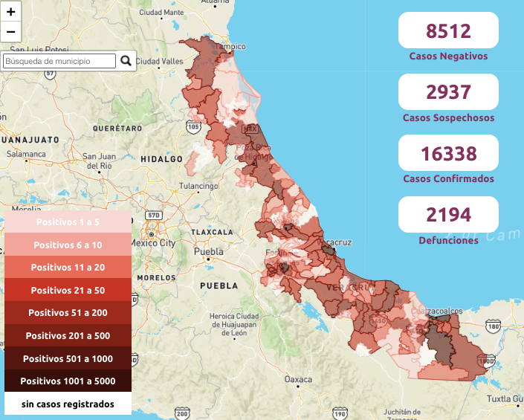Image resolution: width=524 pixels, height=420 pixels.
Task: Select the sin casos registrados legend entry
Action: point(68,404)
